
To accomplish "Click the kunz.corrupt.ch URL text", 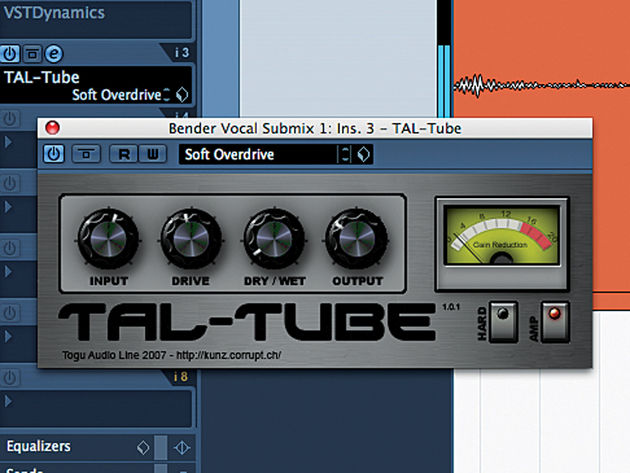I will pos(229,355).
